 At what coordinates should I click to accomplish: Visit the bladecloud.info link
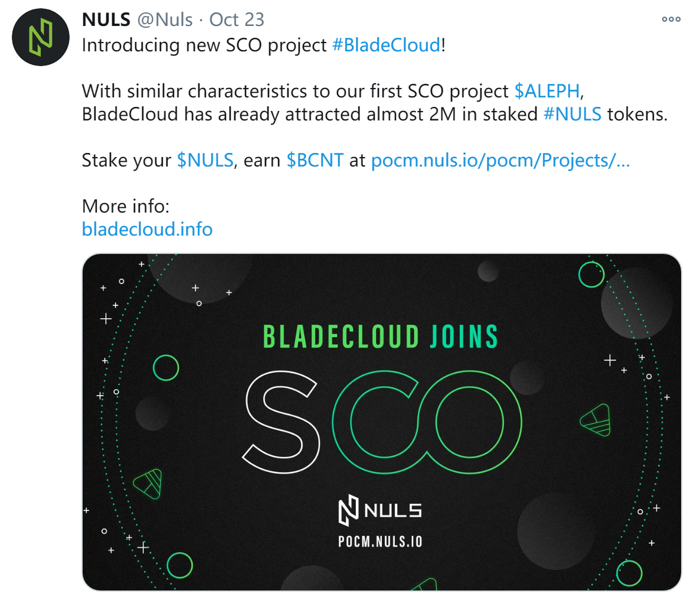[148, 229]
